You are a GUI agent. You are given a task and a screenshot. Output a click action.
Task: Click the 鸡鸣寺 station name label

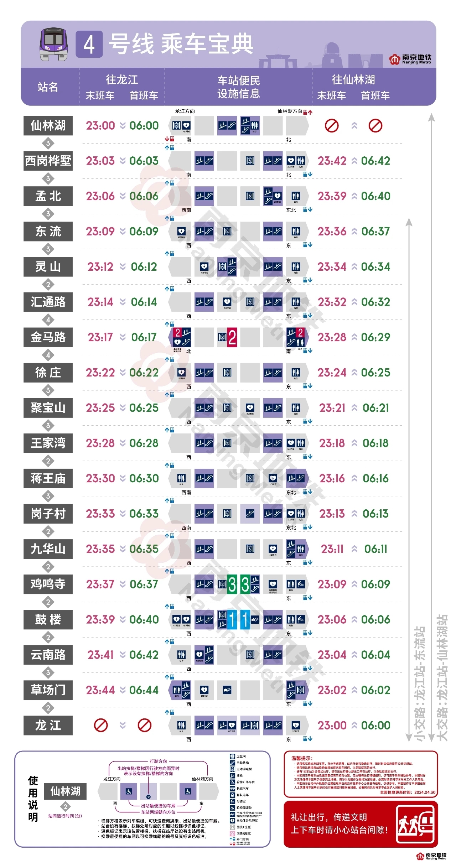point(48,584)
